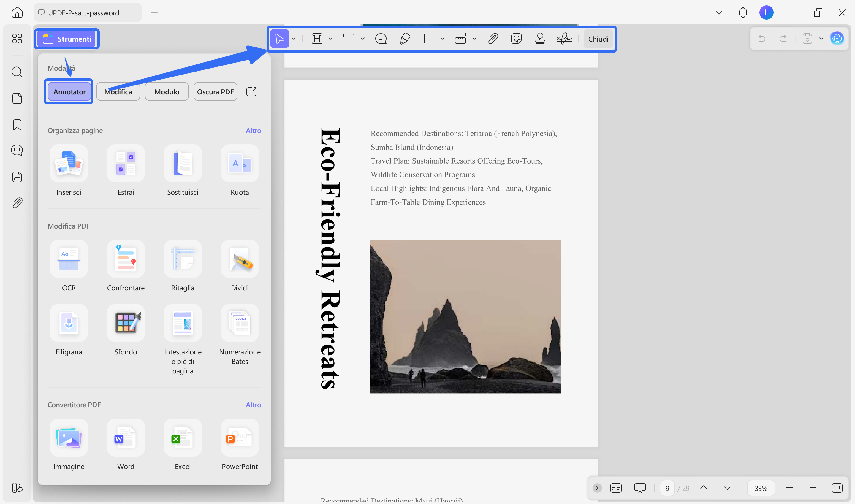Click Altro next to Organizza pagine

pos(254,130)
